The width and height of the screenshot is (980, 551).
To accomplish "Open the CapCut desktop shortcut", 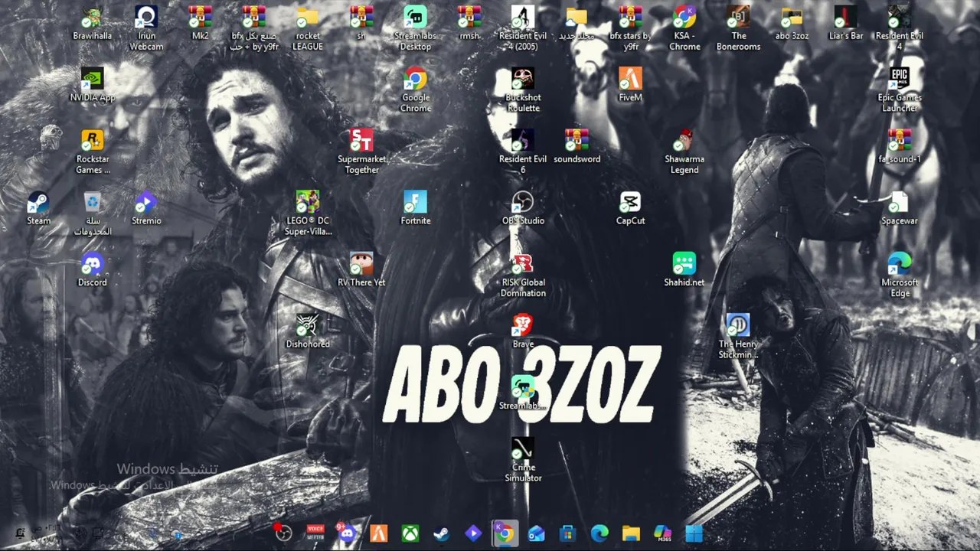I will click(631, 208).
